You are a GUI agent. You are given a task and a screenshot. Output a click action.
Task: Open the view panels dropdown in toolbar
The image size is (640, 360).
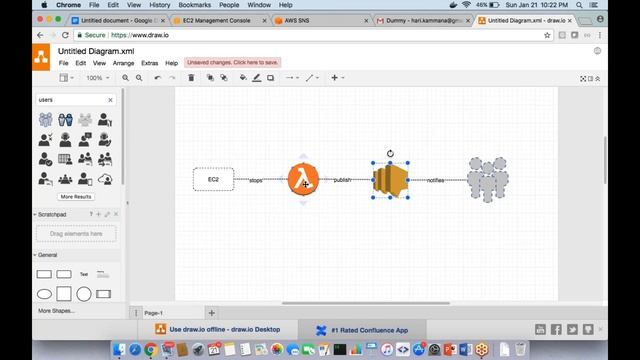[x=67, y=78]
